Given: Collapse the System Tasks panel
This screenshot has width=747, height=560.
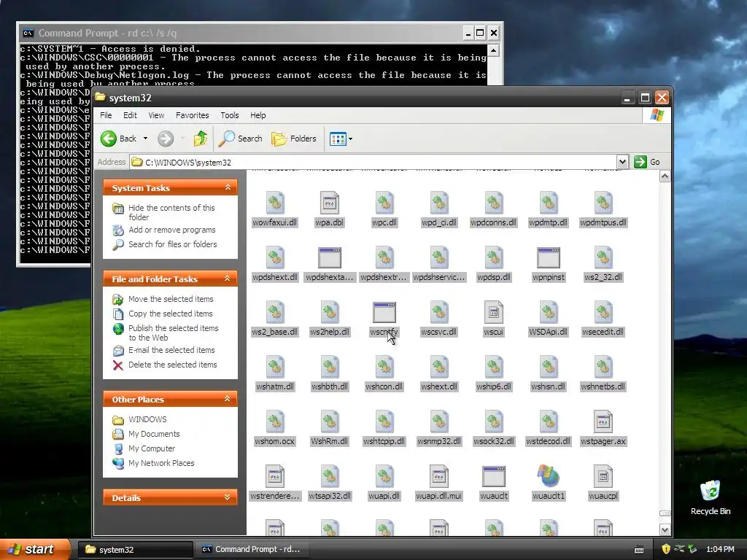Looking at the screenshot, I should coord(228,187).
